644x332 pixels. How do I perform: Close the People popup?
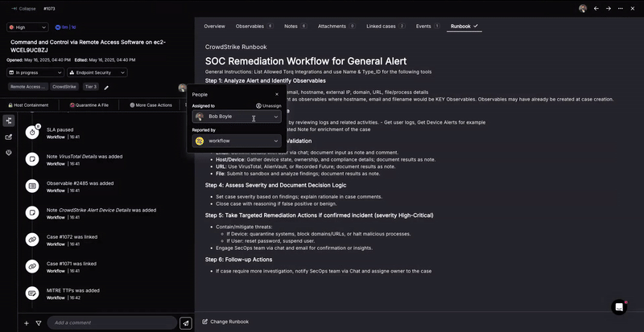click(x=277, y=94)
